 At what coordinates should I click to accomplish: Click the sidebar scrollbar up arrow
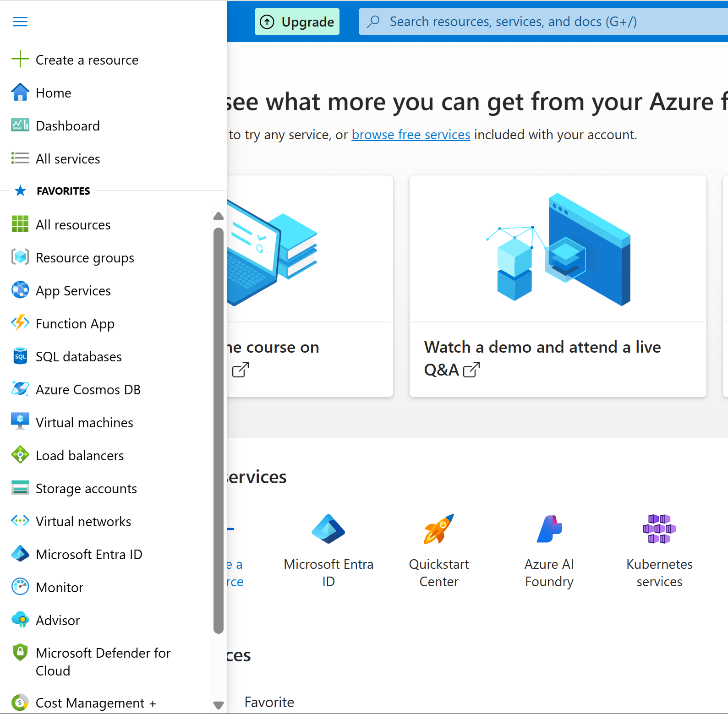click(219, 216)
